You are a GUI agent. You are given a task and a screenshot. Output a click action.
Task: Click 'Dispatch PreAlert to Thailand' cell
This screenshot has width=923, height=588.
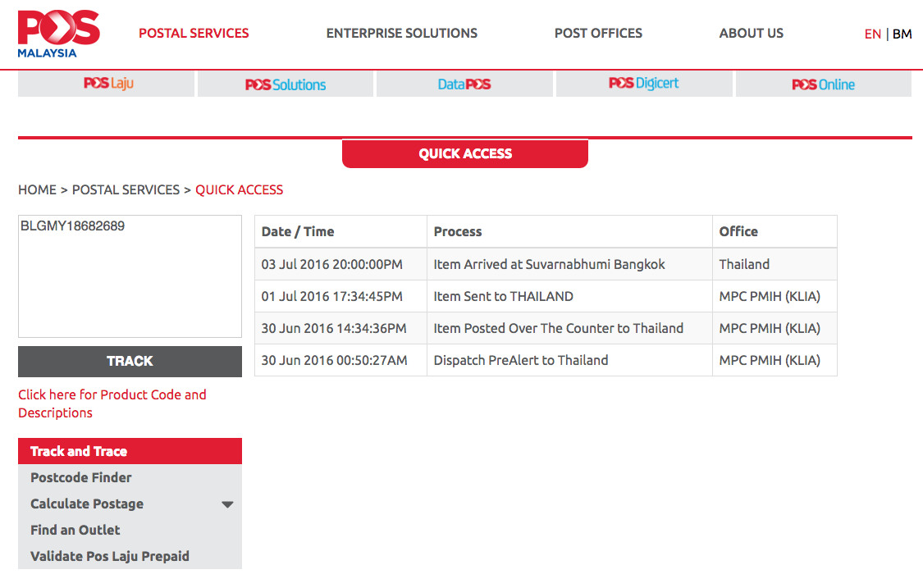(570, 360)
